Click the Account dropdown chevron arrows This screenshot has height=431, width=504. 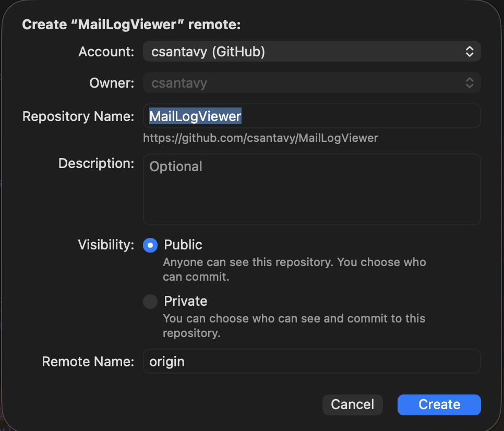tap(469, 52)
